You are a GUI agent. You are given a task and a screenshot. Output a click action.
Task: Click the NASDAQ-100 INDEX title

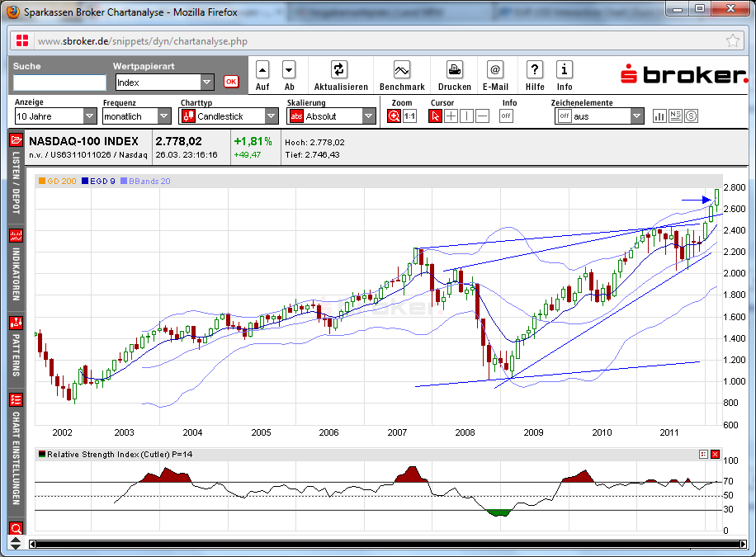point(83,141)
